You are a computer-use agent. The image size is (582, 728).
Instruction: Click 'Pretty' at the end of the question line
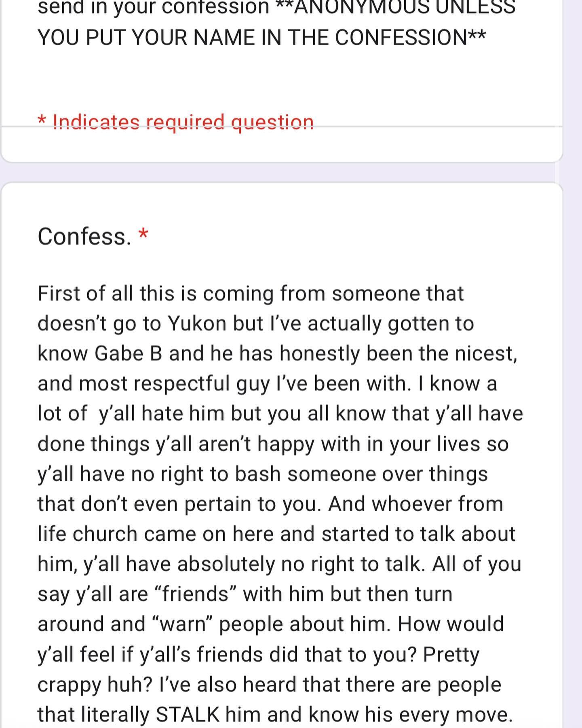click(x=451, y=654)
